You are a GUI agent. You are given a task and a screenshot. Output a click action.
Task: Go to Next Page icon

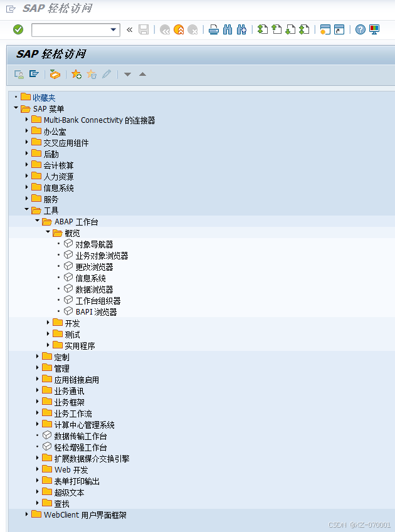pos(290,30)
